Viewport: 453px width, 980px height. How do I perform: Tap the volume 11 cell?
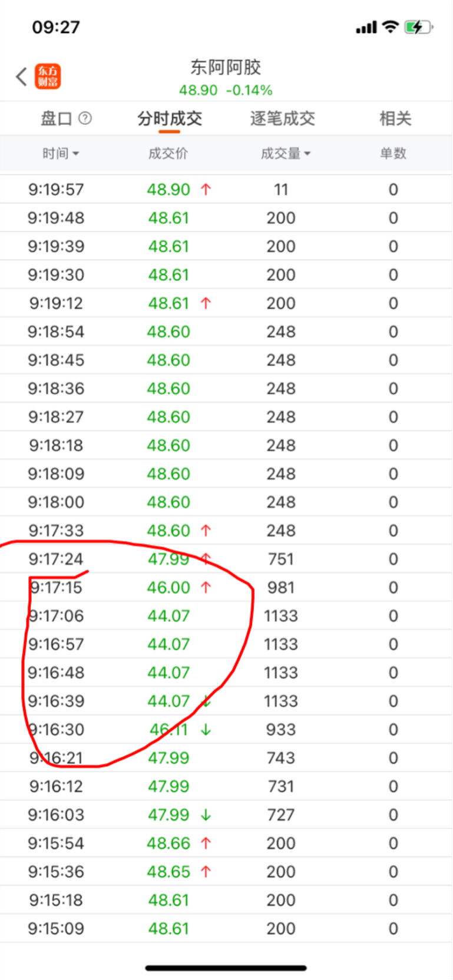tap(281, 190)
